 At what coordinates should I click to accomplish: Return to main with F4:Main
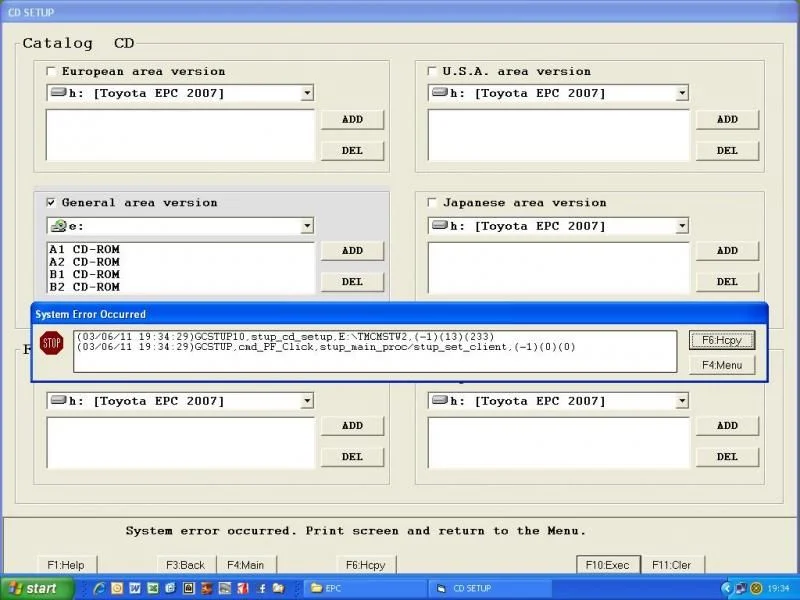(246, 565)
